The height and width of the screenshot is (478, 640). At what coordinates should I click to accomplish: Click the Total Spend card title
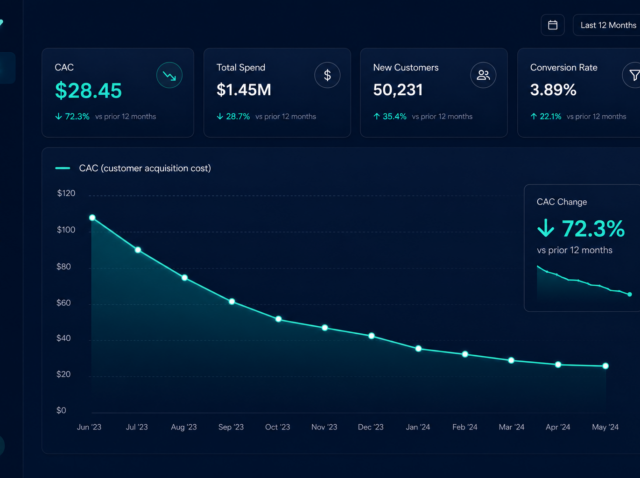click(x=241, y=67)
